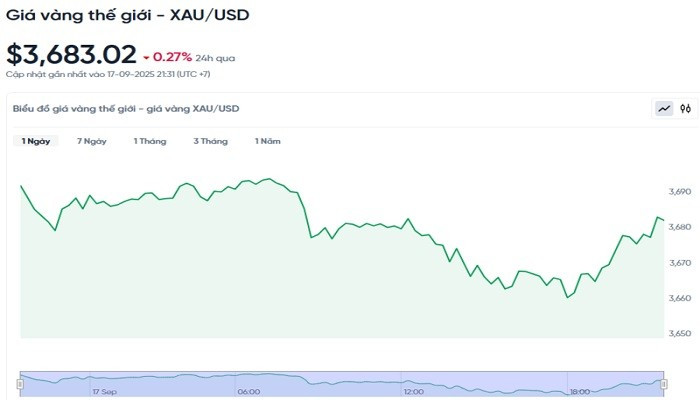Click the $3,683.02 gold price
Screen dimensions: 700x400
click(70, 55)
